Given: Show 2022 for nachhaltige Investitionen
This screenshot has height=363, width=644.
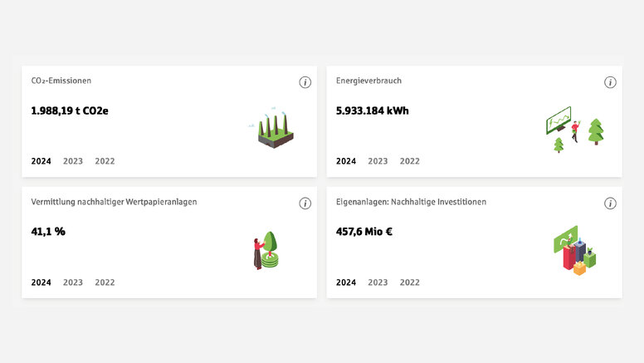Looking at the screenshot, I should point(410,282).
